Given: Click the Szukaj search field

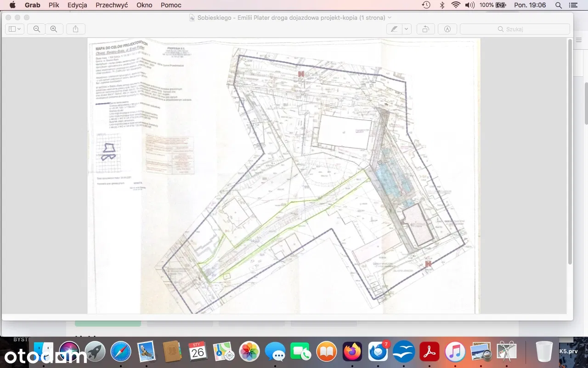Looking at the screenshot, I should [514, 29].
